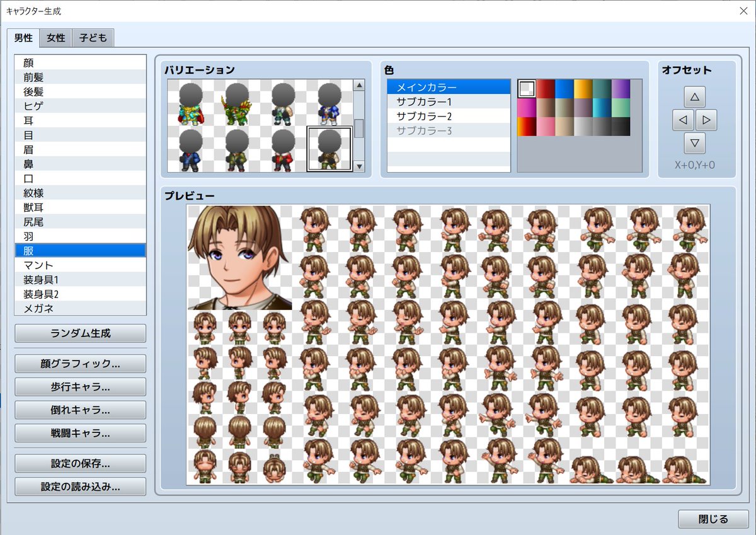
Task: Click 設定の保存... button
Action: (x=80, y=464)
